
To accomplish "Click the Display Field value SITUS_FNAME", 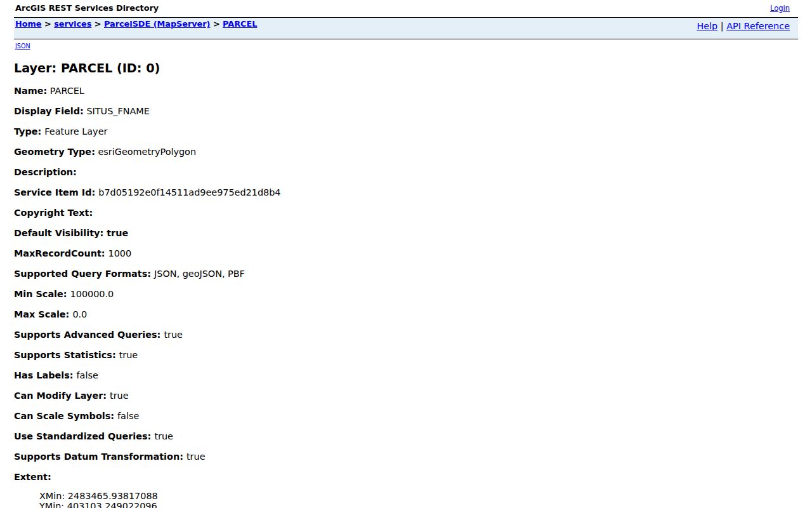I will pos(118,111).
